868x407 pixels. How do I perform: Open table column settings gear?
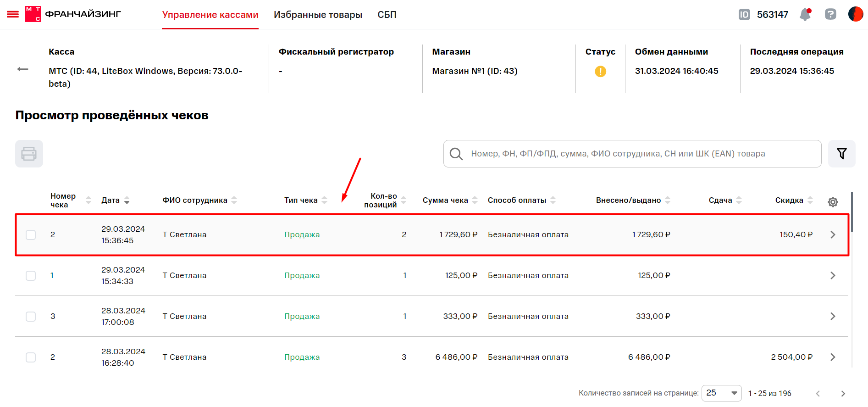(833, 202)
